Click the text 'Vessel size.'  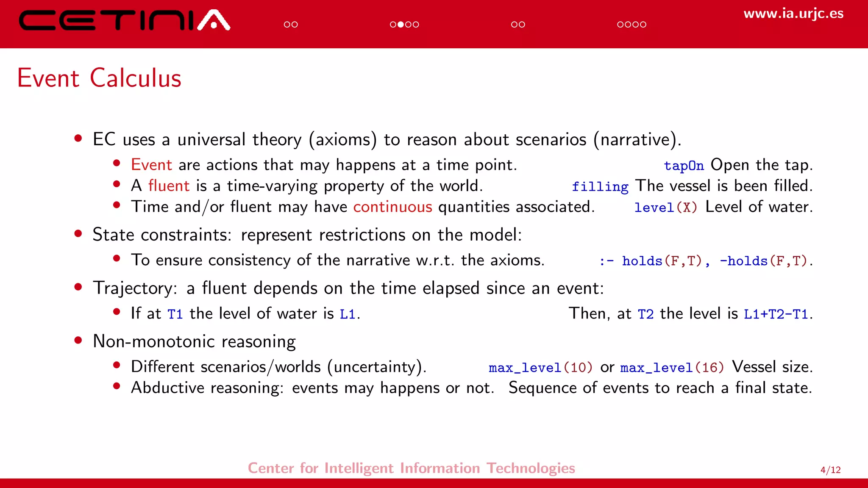click(772, 366)
